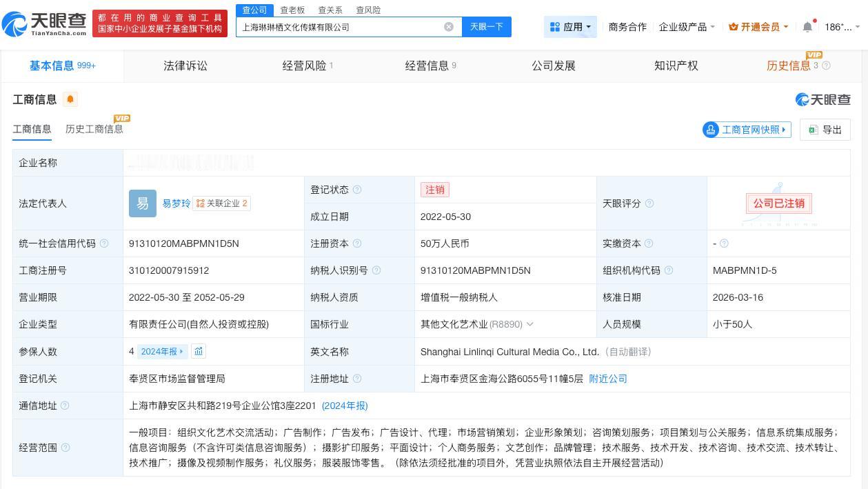Click the monitoring bell beside 工商信息 heading

(70, 99)
